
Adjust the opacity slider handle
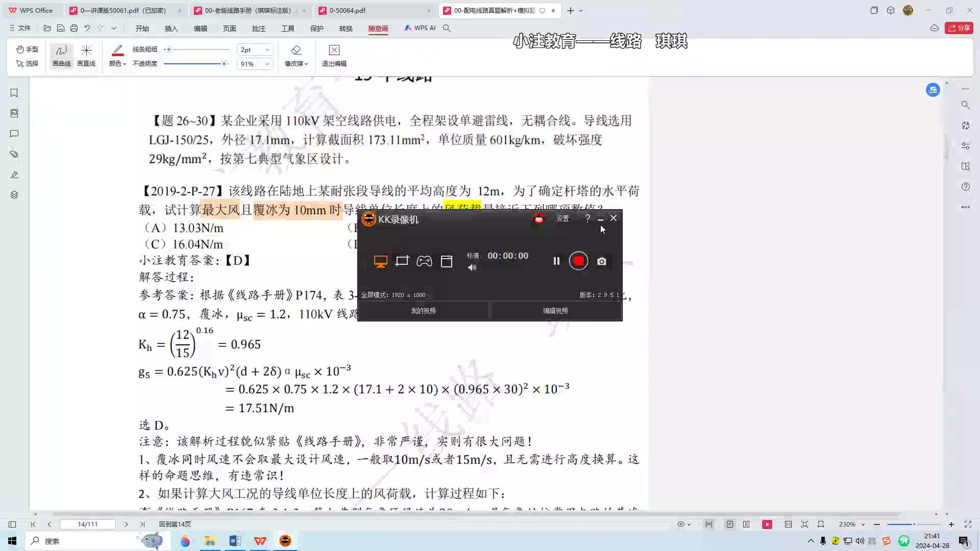pos(224,64)
